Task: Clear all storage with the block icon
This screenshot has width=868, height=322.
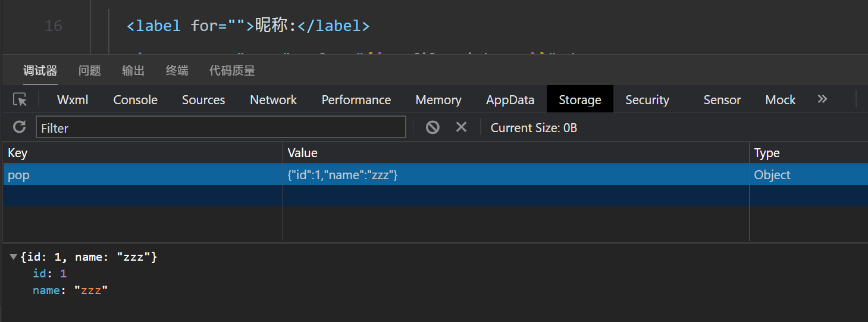Action: pos(433,127)
